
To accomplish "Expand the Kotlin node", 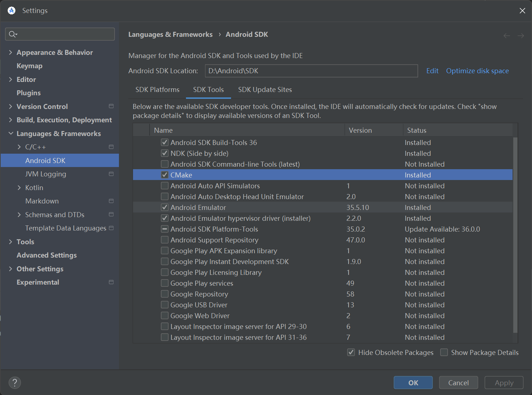I will pyautogui.click(x=19, y=188).
